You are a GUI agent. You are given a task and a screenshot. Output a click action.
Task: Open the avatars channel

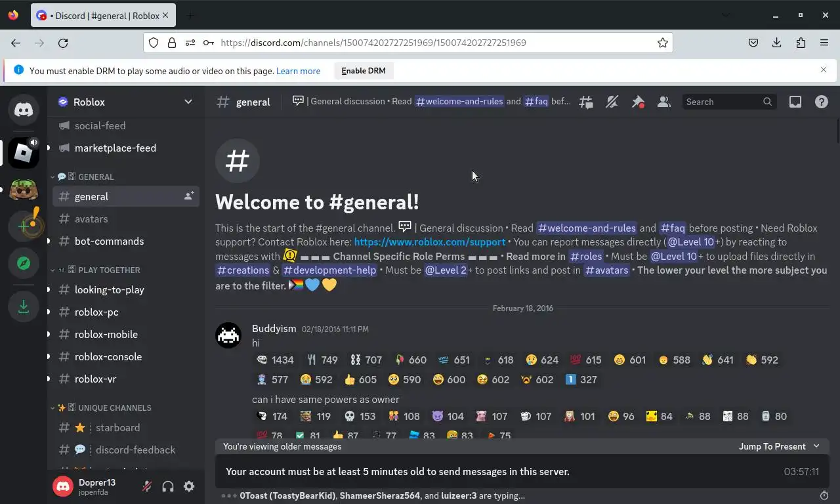pyautogui.click(x=125, y=219)
